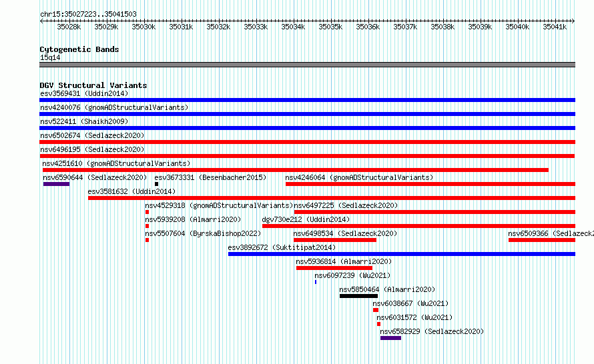Select the nsv522411 (Shaikh2009) variant label
Viewport: 594px width, 364px height.
click(x=84, y=121)
